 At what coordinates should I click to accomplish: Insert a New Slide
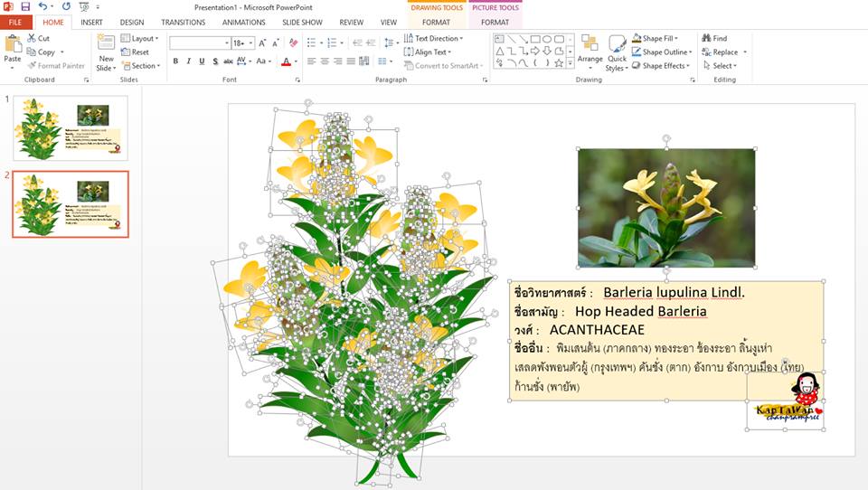107,52
